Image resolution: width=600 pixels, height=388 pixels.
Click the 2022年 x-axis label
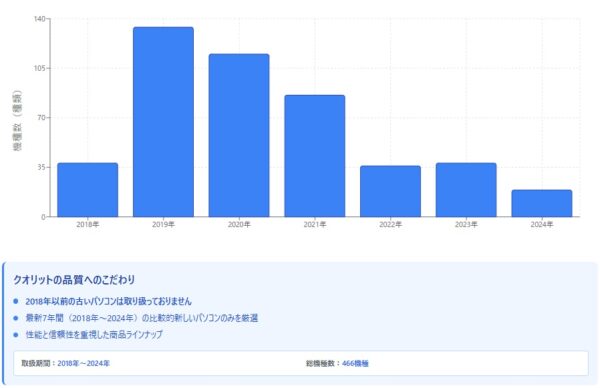tap(391, 225)
